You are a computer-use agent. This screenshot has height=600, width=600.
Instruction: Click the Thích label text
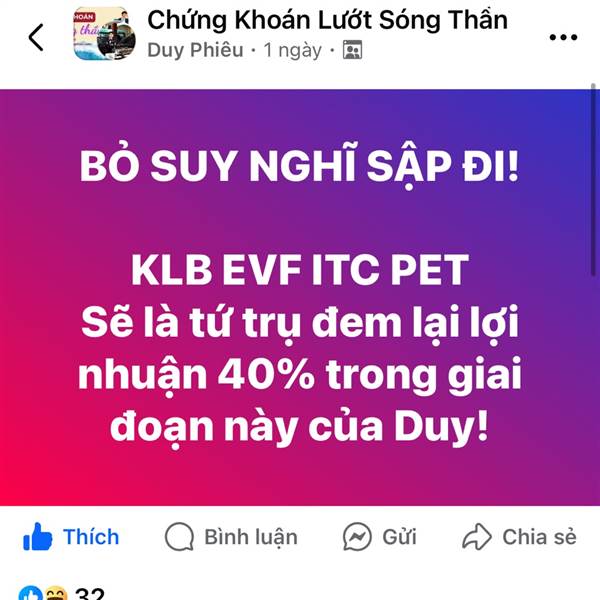(x=91, y=536)
